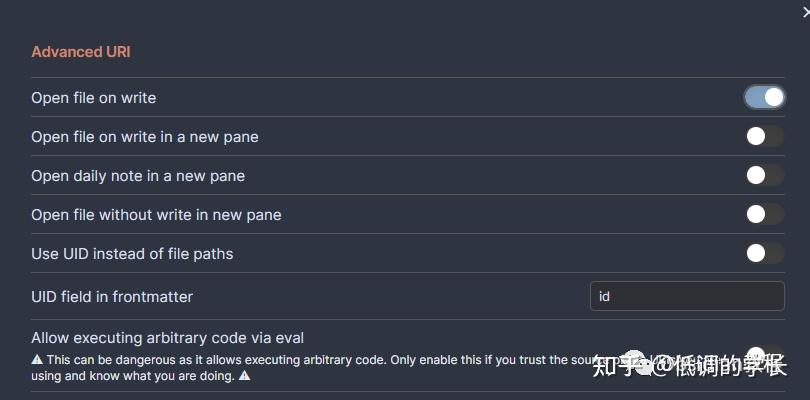Screen dimensions: 810x400
Task: Toggle the eval code execution switch
Action: (x=764, y=357)
